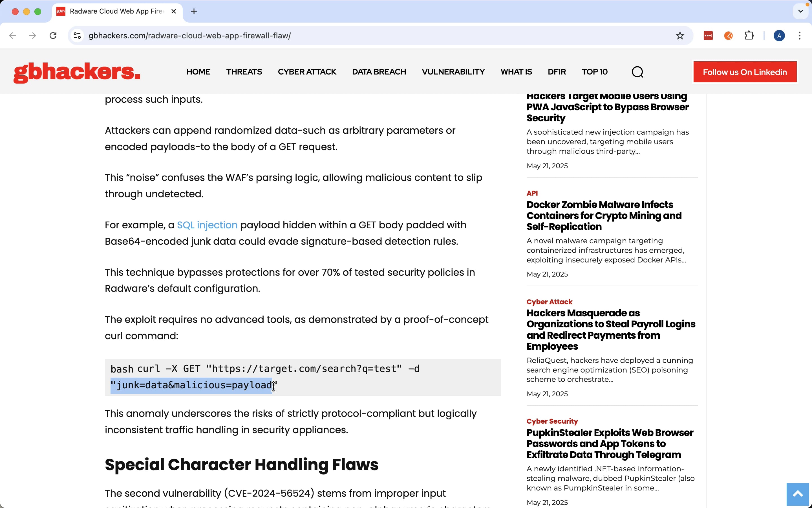Open the Extensions puzzle menu

click(x=749, y=36)
